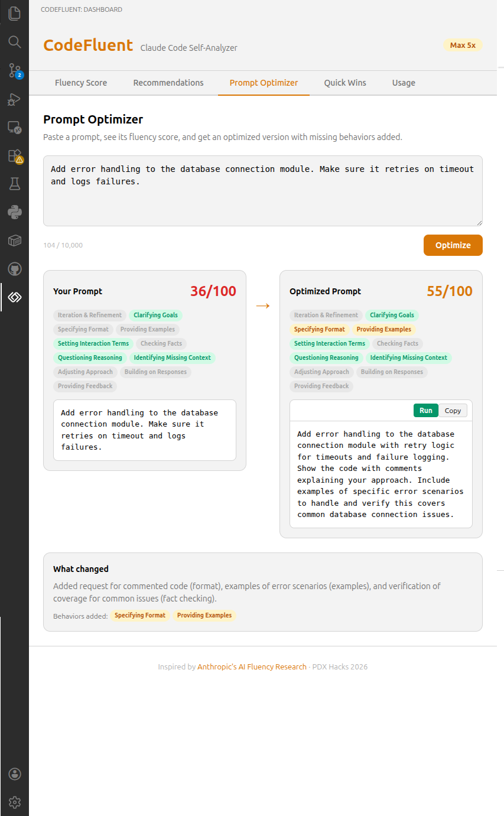This screenshot has height=816, width=504.
Task: Click the What changed heading
Action: point(81,569)
